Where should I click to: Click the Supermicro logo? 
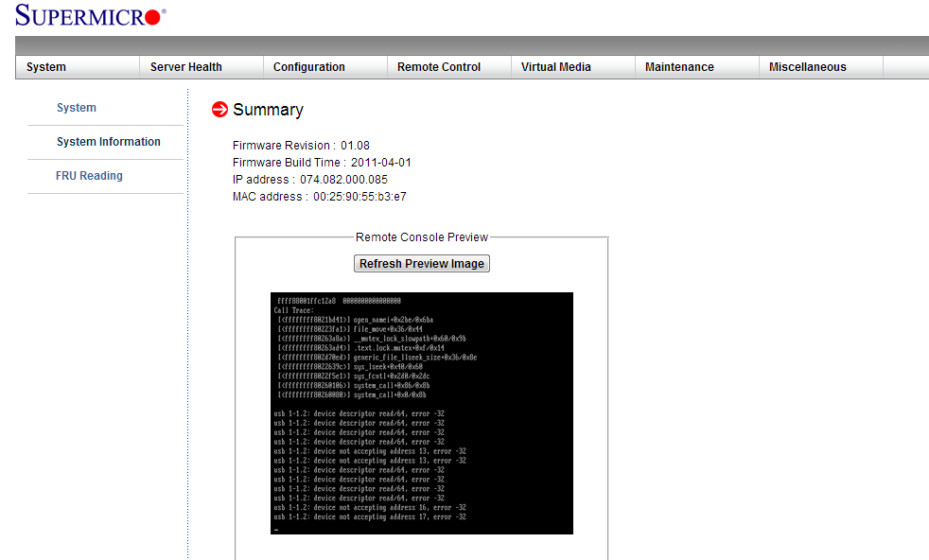88,14
